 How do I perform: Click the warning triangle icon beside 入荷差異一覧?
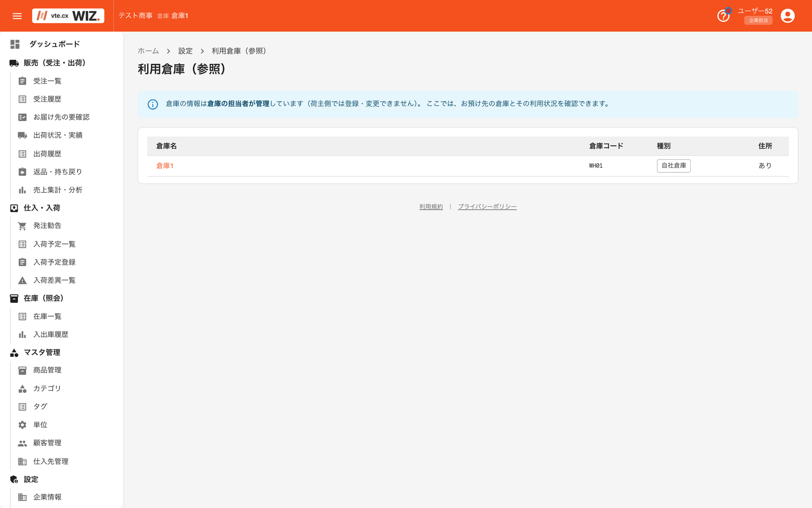click(22, 281)
